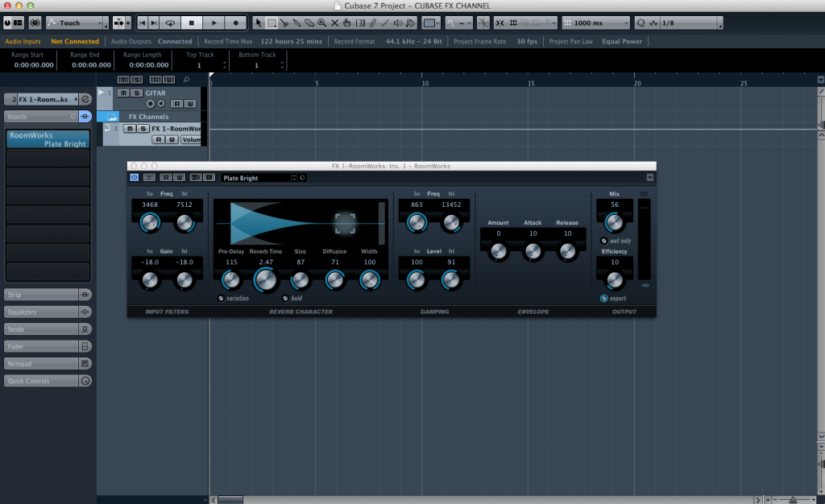Go to previous marker in transport
This screenshot has height=504, width=825.
click(143, 23)
